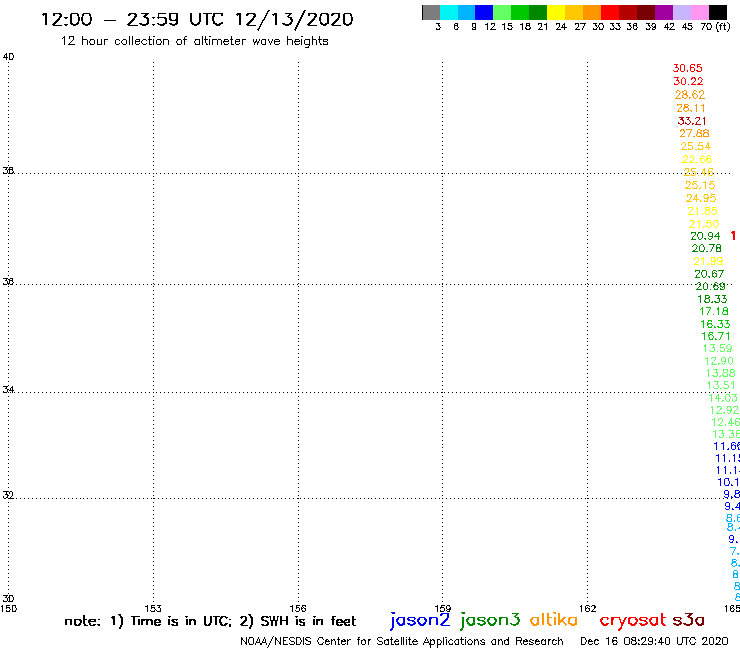
Task: Click the 13.88 wave height value
Action: [x=720, y=373]
